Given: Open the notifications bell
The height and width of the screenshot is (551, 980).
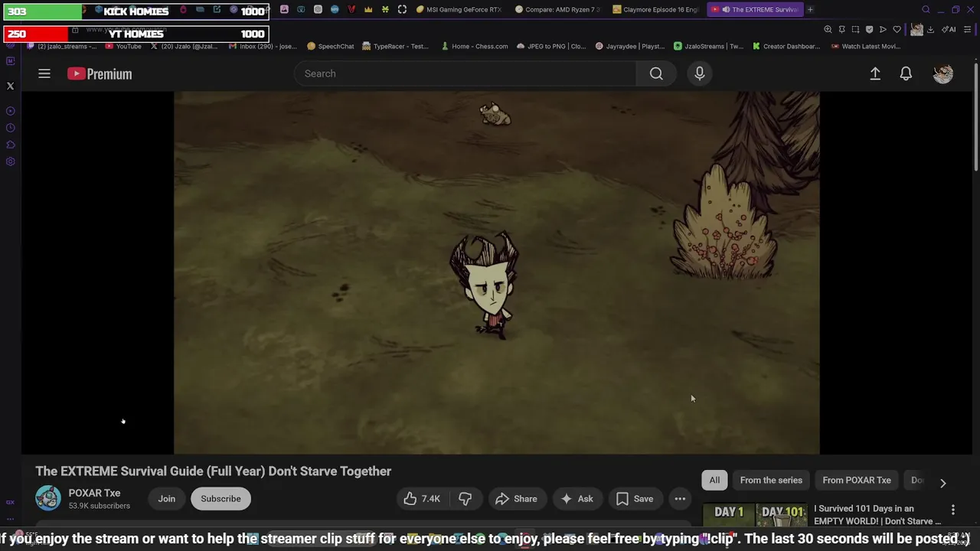Looking at the screenshot, I should (x=906, y=73).
